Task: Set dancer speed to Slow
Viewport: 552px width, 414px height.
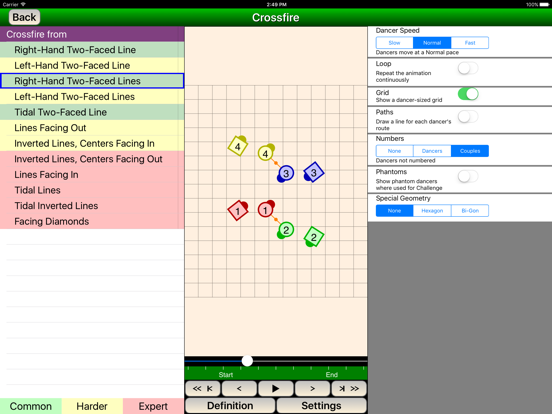Action: click(394, 43)
